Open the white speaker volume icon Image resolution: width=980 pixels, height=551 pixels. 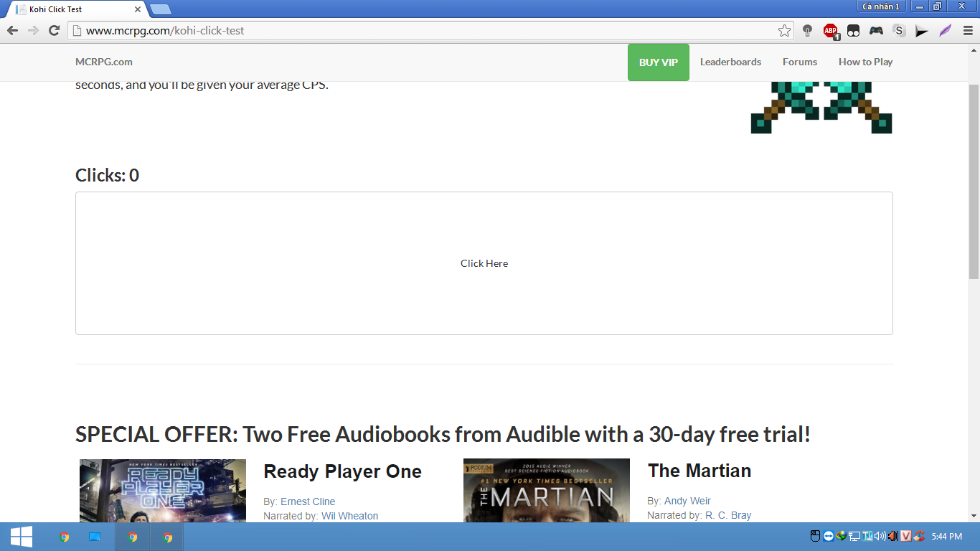click(x=880, y=536)
